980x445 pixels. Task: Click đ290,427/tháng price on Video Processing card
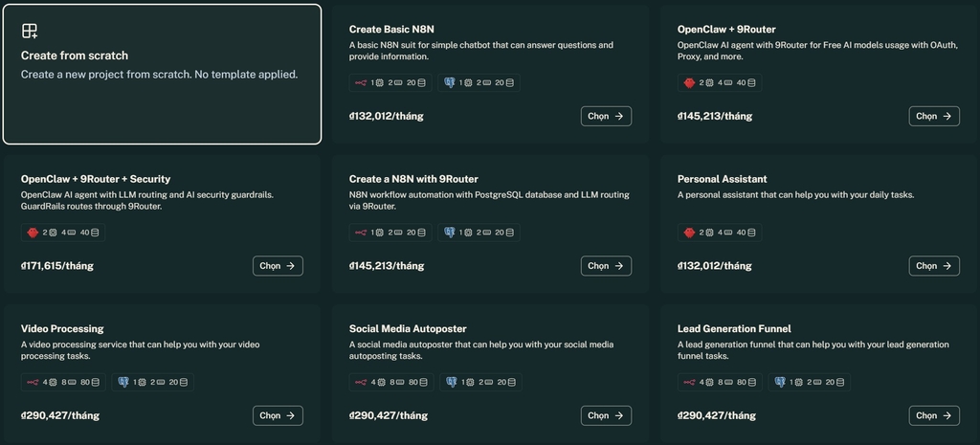(60, 415)
